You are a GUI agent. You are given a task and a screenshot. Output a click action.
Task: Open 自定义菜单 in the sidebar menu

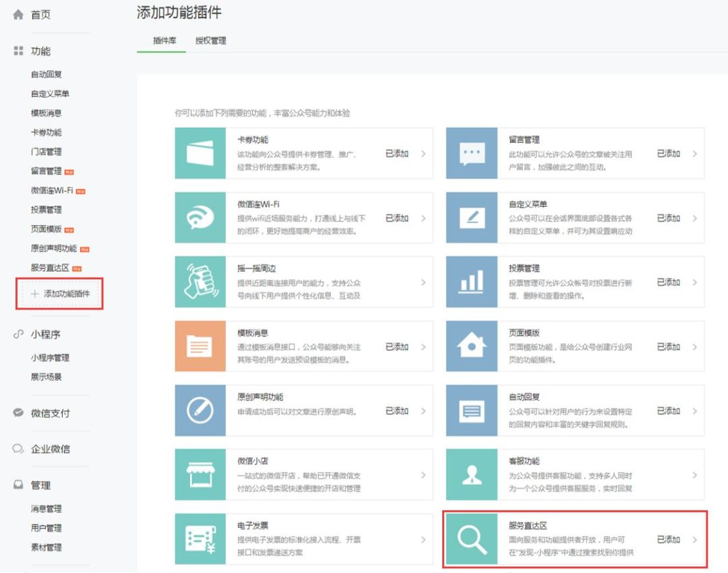tap(50, 93)
